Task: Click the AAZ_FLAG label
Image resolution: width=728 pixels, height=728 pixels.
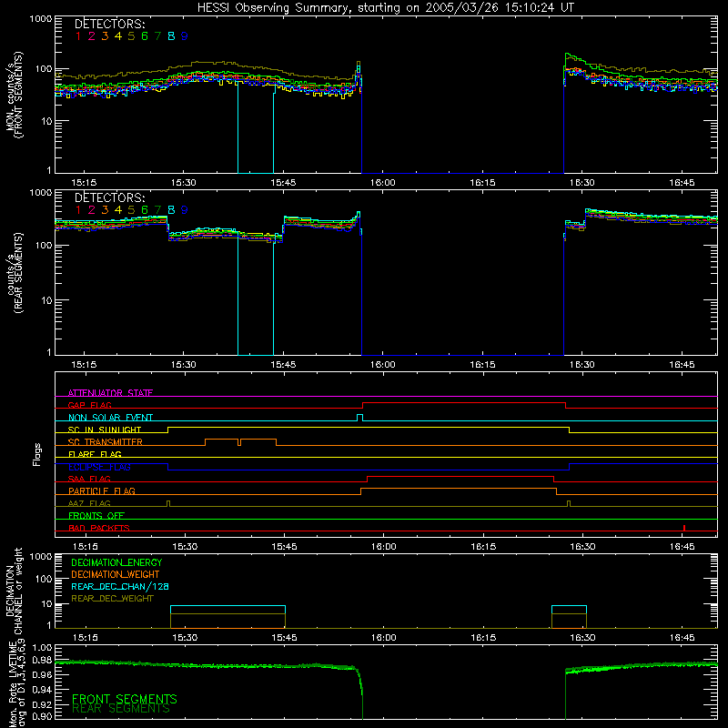Action: (x=89, y=503)
